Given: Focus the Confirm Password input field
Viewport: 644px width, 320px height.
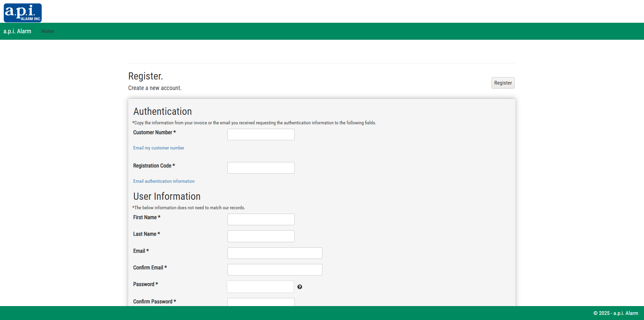Looking at the screenshot, I should pos(261,302).
